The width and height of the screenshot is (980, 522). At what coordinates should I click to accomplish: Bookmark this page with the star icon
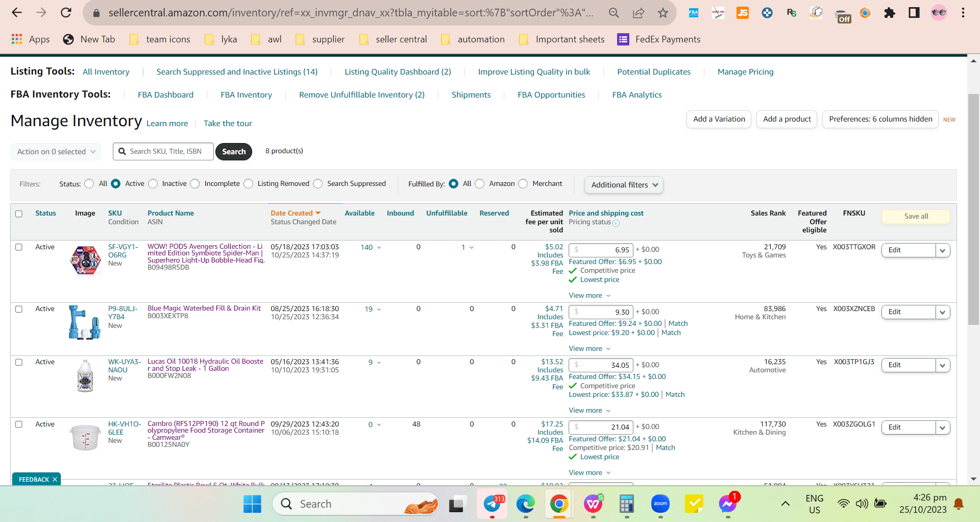point(663,13)
